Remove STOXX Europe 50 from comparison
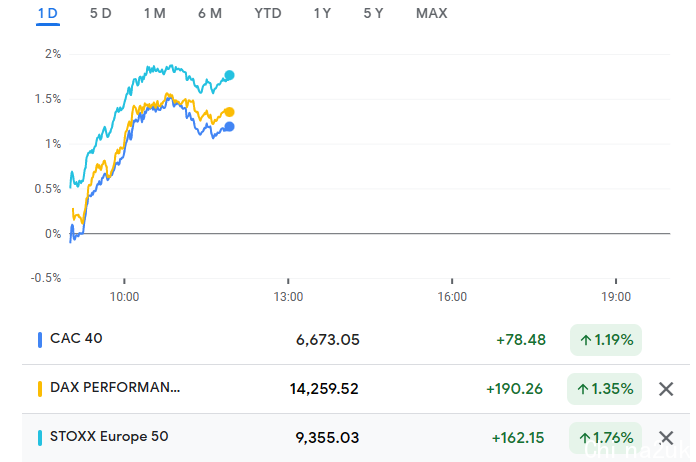696x462 pixels. tap(666, 438)
